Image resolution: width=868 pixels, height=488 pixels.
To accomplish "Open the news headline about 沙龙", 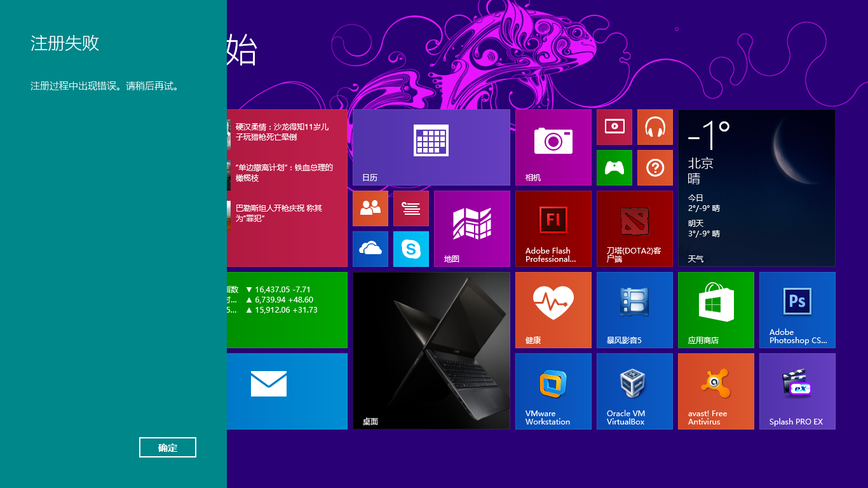I will point(282,132).
